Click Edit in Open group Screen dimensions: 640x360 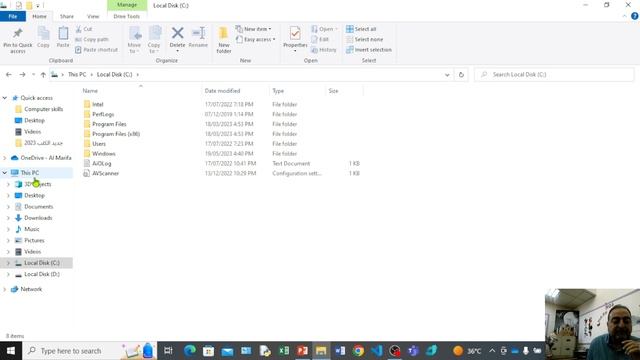(320, 40)
